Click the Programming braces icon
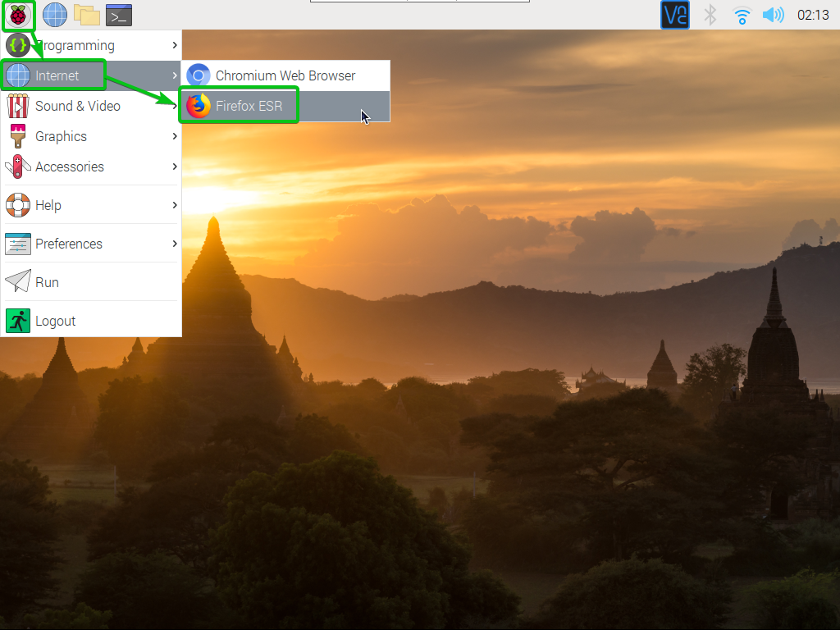Screen dimensions: 840x630 point(18,45)
